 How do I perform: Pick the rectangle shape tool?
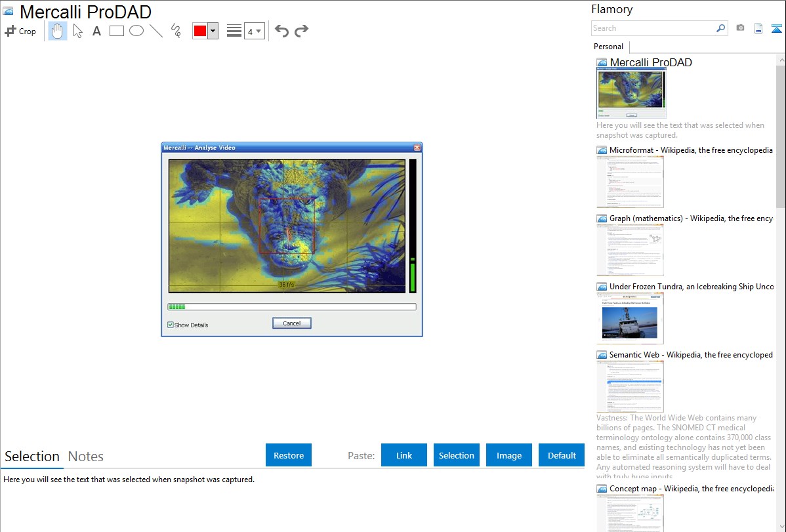(x=117, y=31)
